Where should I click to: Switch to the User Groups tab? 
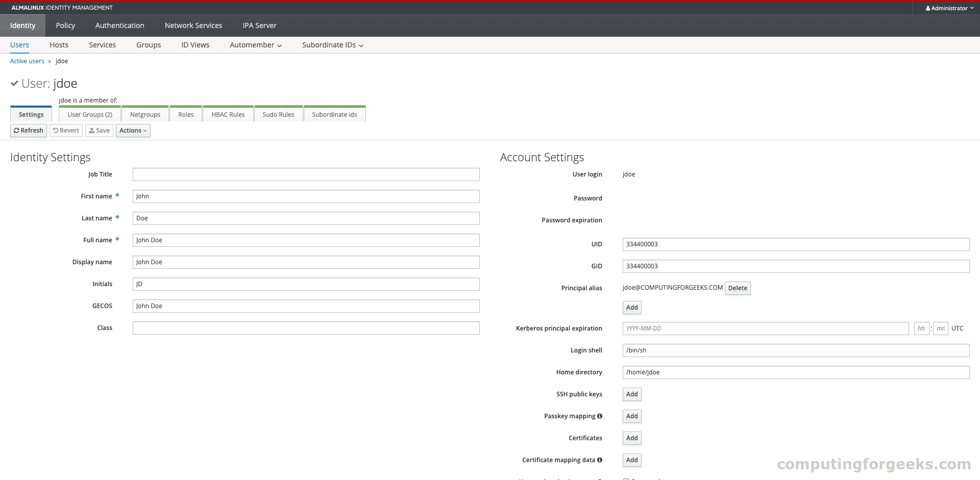click(x=89, y=114)
